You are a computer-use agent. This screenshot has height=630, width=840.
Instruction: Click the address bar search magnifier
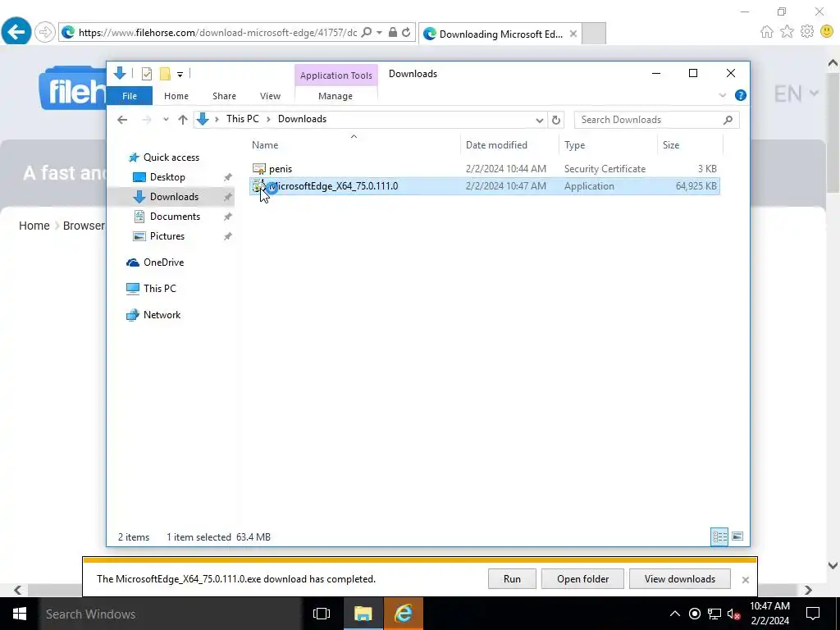[x=367, y=33]
